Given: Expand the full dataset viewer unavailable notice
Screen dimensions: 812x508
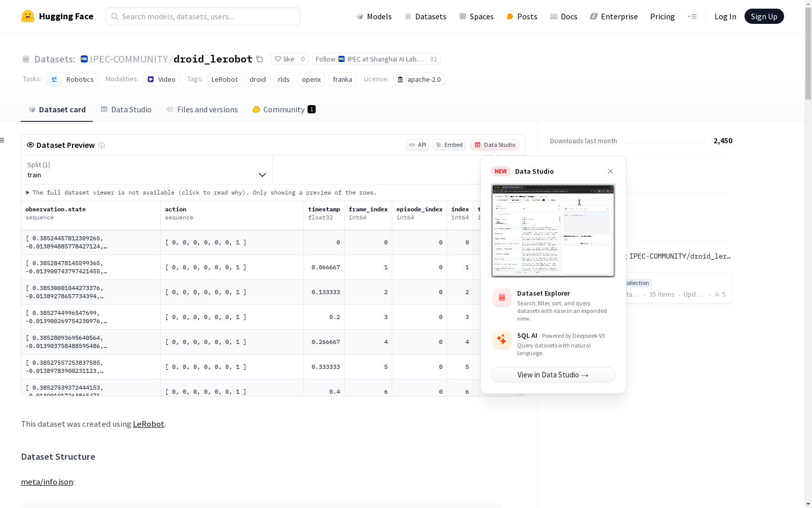Looking at the screenshot, I should pos(201,193).
